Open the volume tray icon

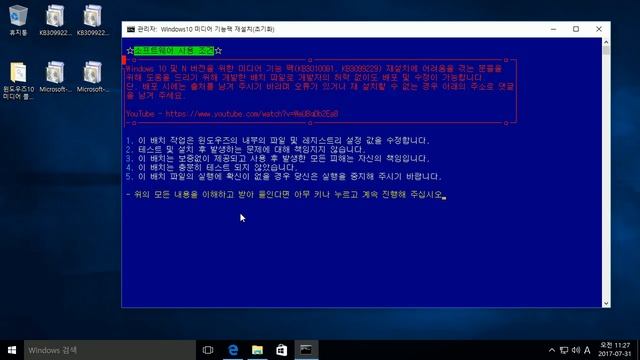576,350
